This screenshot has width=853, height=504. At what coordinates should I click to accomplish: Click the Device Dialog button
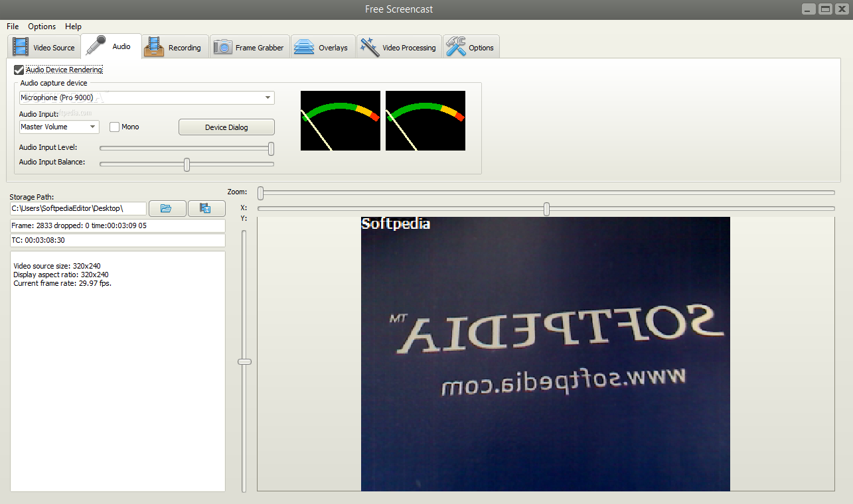coord(226,127)
